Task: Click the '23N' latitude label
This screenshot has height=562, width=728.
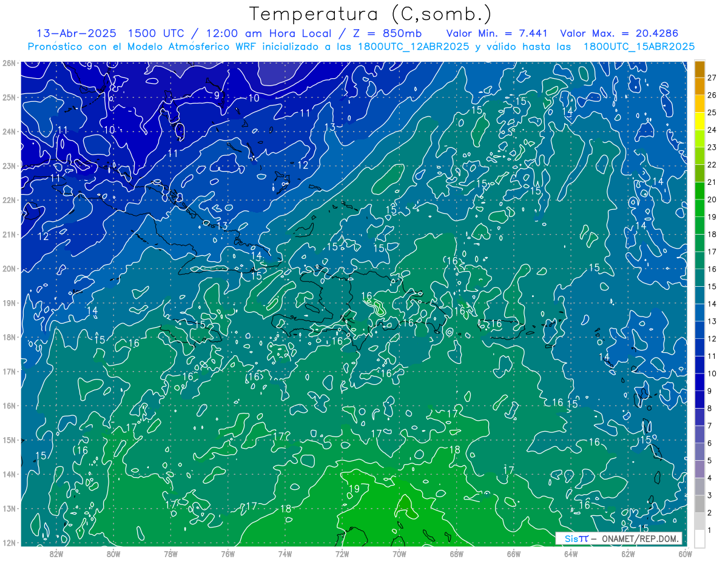Action: [9, 166]
